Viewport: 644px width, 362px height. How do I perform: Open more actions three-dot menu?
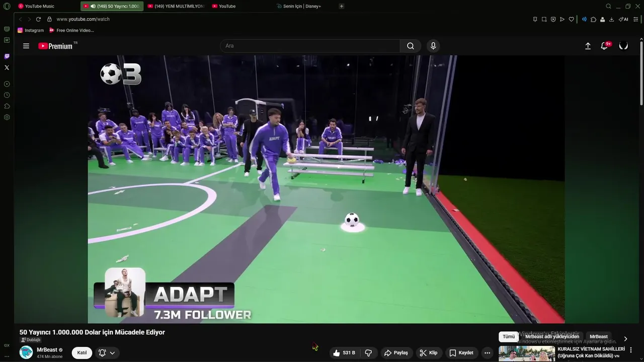(487, 352)
